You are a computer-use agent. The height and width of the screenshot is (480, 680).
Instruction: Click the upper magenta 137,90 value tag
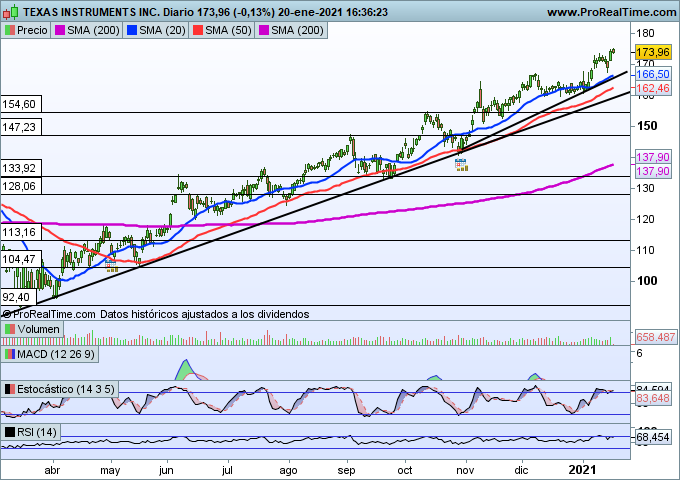(x=653, y=157)
